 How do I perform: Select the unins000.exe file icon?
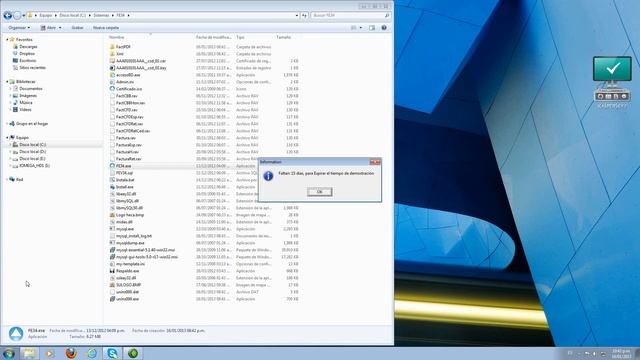[112, 299]
